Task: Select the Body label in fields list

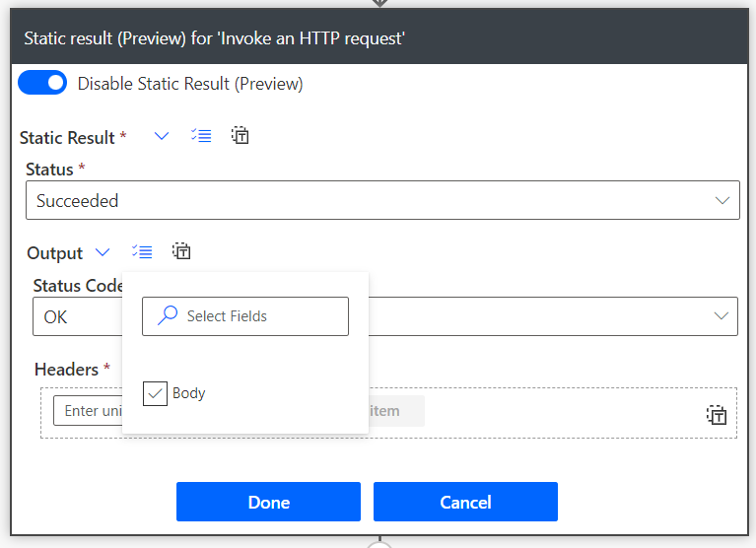Action: click(x=188, y=393)
